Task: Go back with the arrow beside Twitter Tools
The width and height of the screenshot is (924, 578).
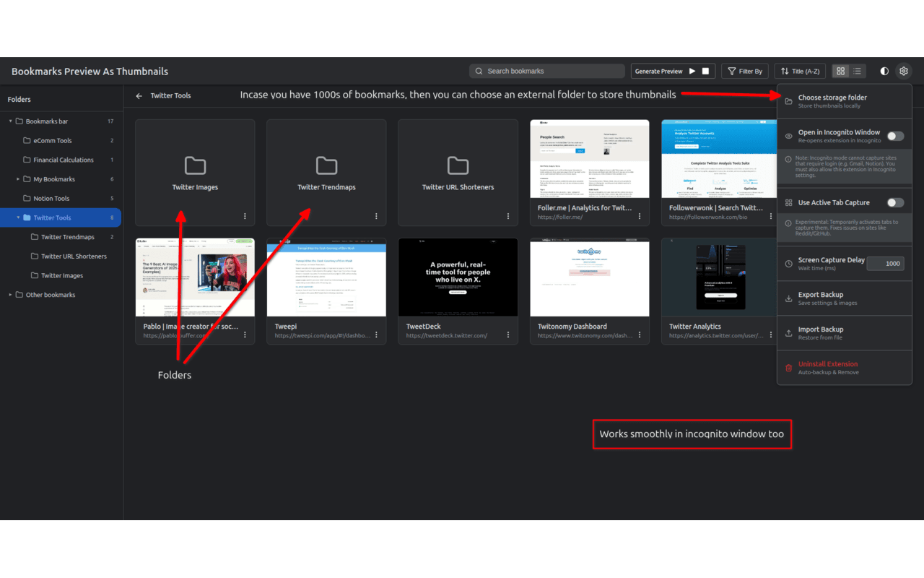Action: click(x=139, y=95)
